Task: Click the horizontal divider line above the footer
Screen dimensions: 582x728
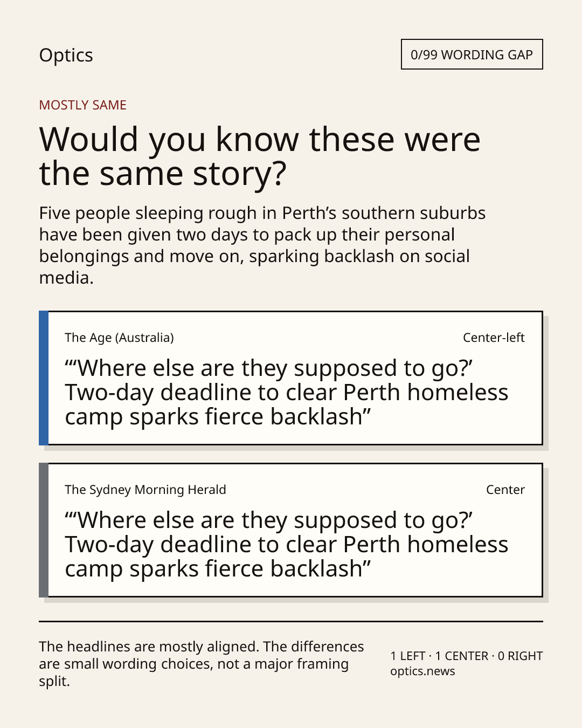Action: (291, 621)
